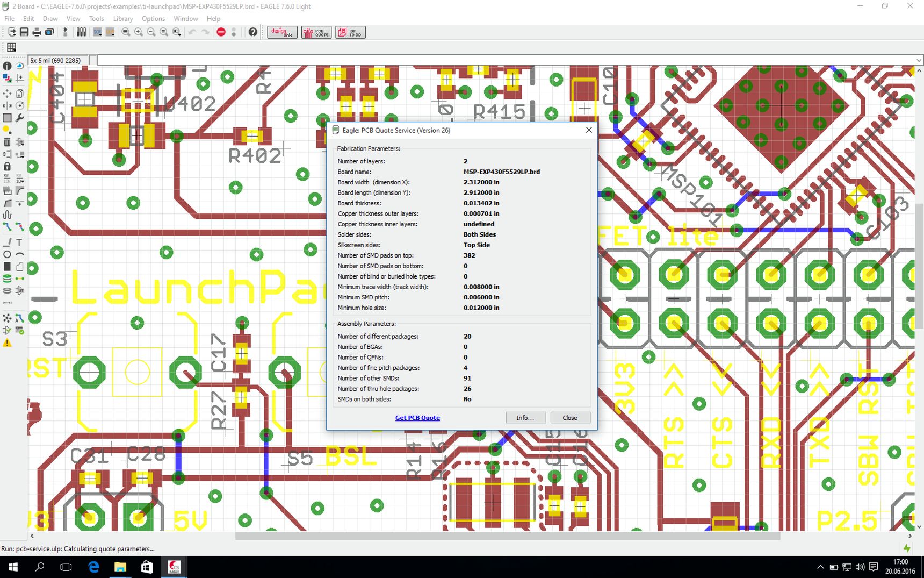Select the Delete trash can tool
This screenshot has width=924, height=578.
pyautogui.click(x=7, y=142)
